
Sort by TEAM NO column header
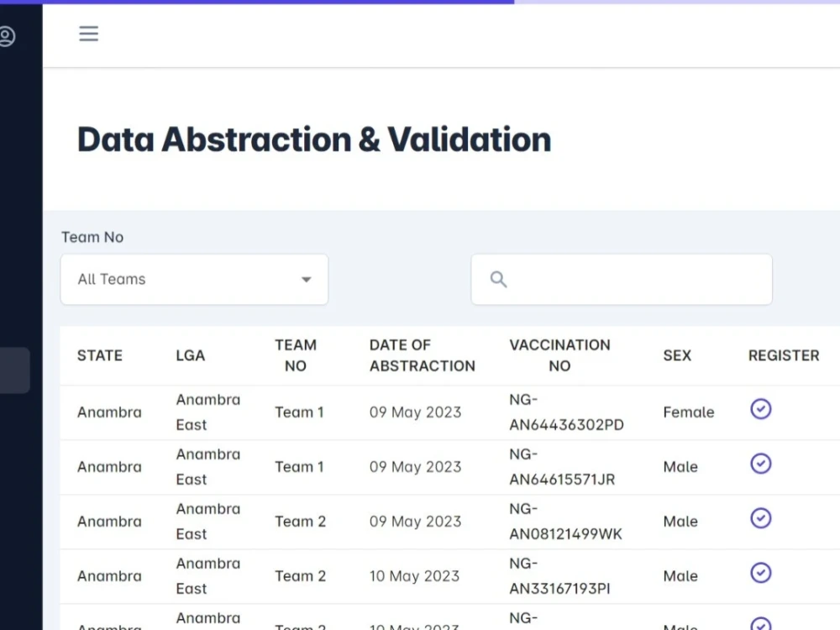296,355
